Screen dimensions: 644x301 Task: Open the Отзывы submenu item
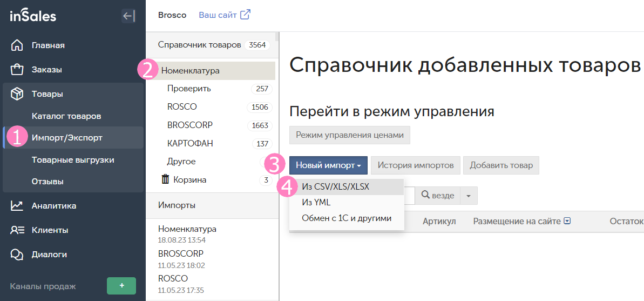48,181
